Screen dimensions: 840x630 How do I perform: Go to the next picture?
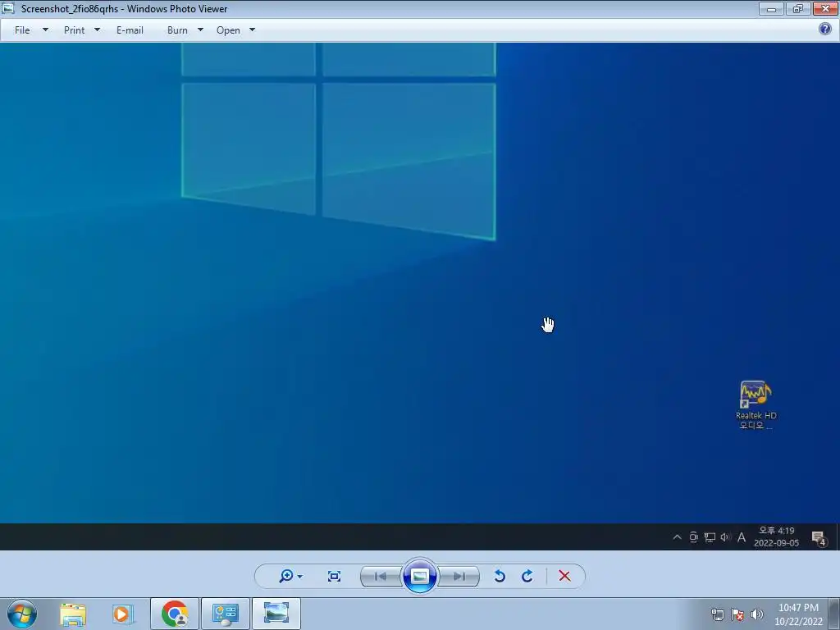[x=459, y=577]
